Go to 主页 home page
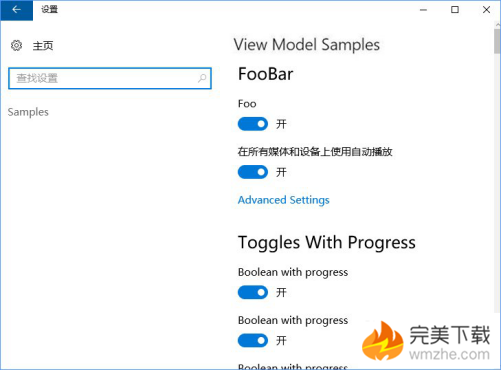The width and height of the screenshot is (501, 370). (43, 45)
